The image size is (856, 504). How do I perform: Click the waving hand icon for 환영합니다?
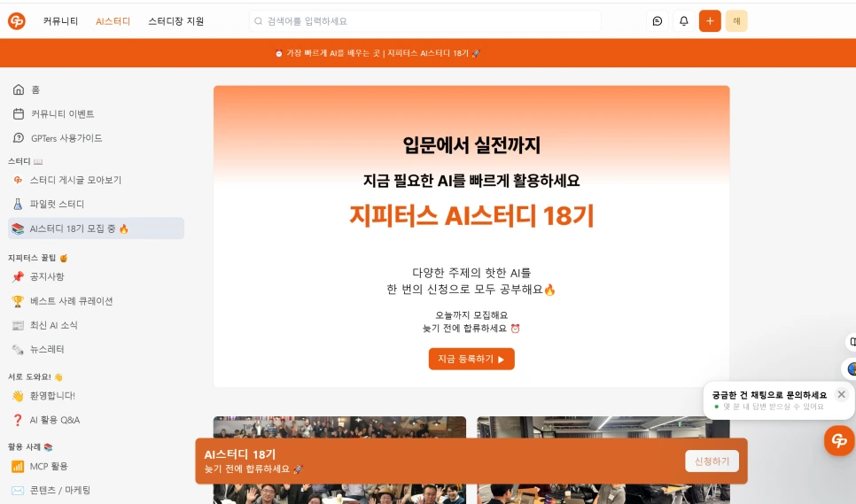coord(18,396)
